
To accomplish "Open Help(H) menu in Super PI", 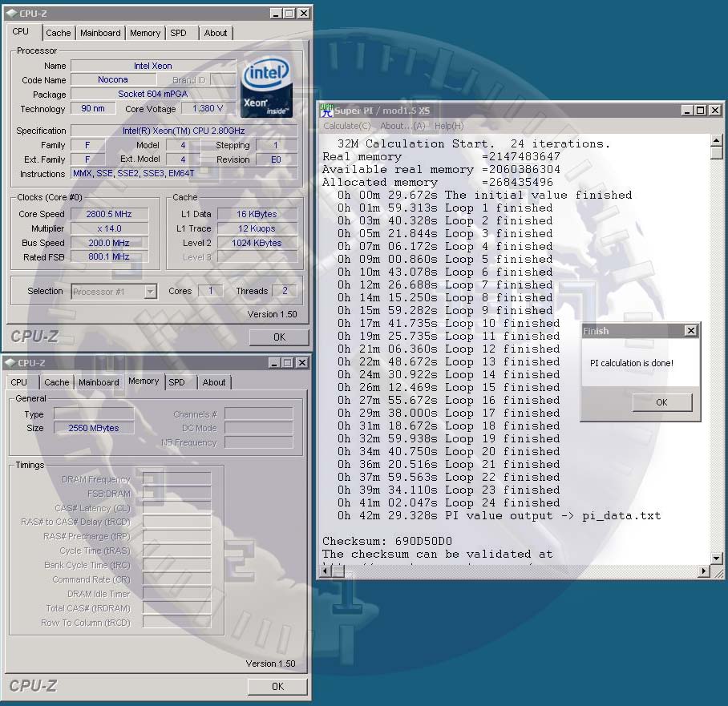I will 449,126.
